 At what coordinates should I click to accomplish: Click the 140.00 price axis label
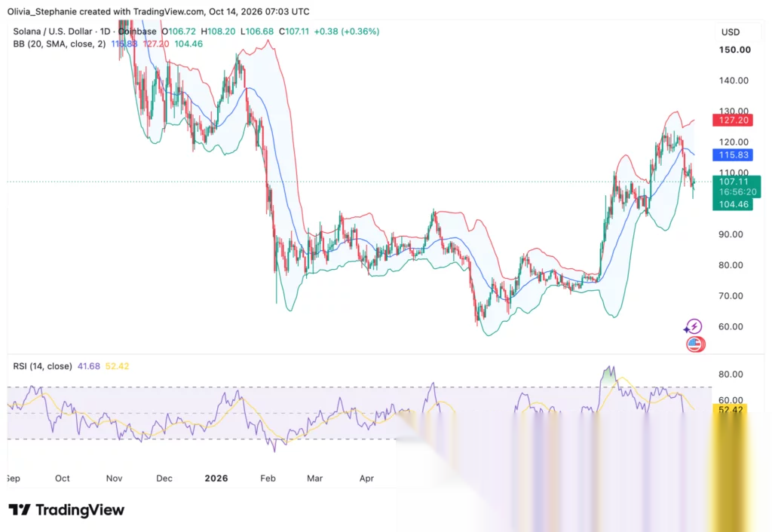click(x=734, y=81)
